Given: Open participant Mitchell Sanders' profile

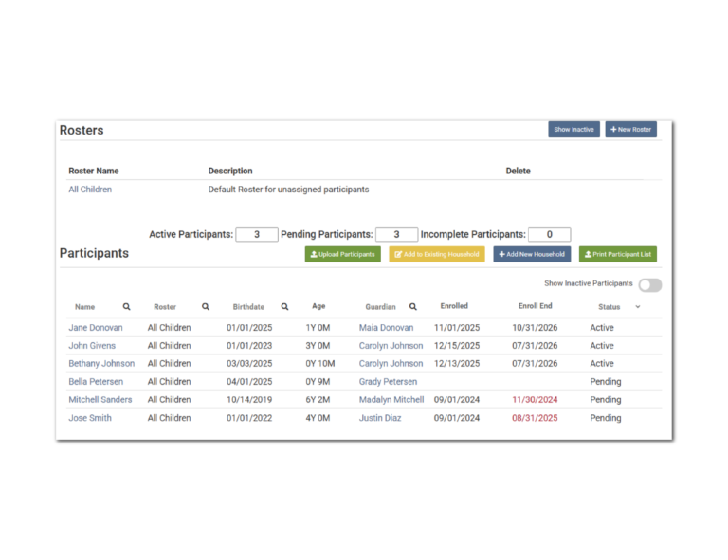Looking at the screenshot, I should point(100,400).
